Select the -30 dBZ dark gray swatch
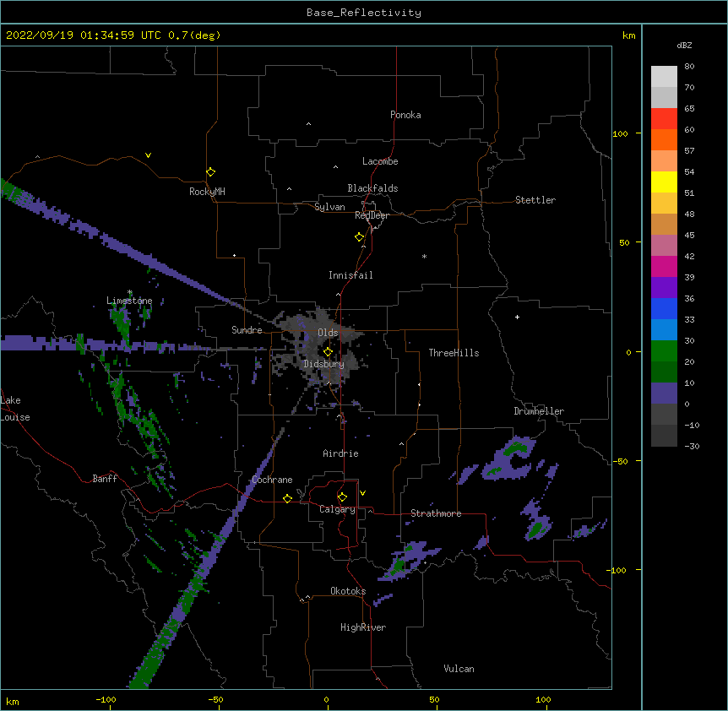Screen dimensions: 728x711 tap(664, 436)
